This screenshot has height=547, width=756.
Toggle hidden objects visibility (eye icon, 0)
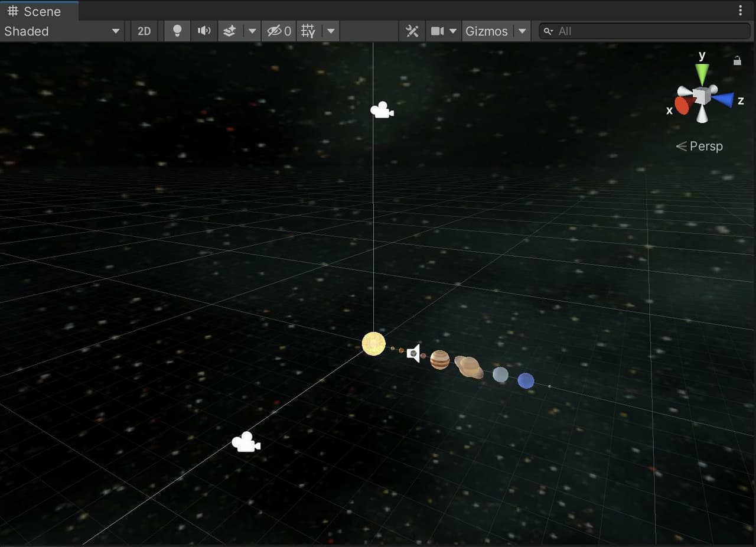click(x=279, y=31)
